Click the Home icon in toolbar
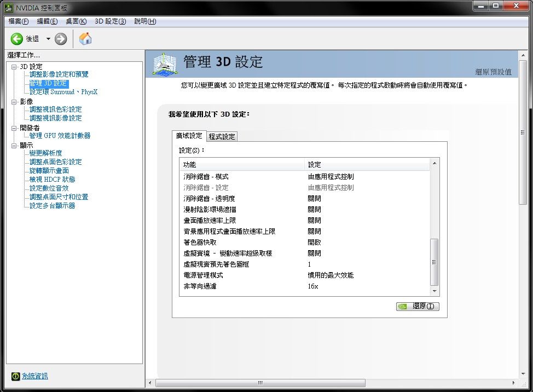 [85, 39]
